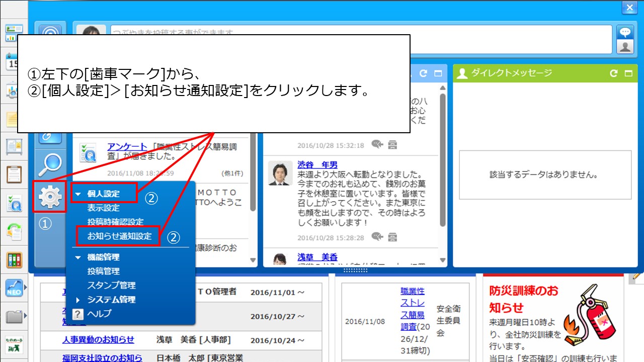
Task: Select 表示設定 in the settings menu
Action: point(103,208)
